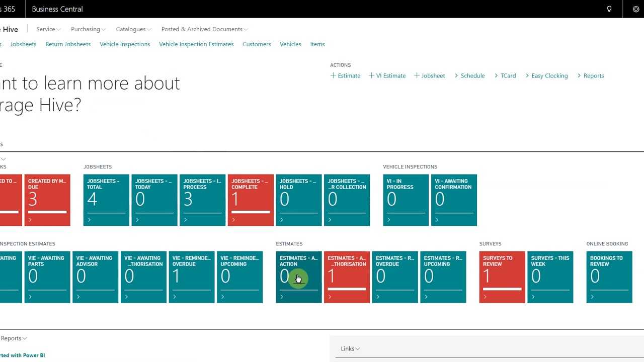Viewport: 644px width, 362px height.
Task: Open the red Jobsheets Complete tile
Action: 251,200
